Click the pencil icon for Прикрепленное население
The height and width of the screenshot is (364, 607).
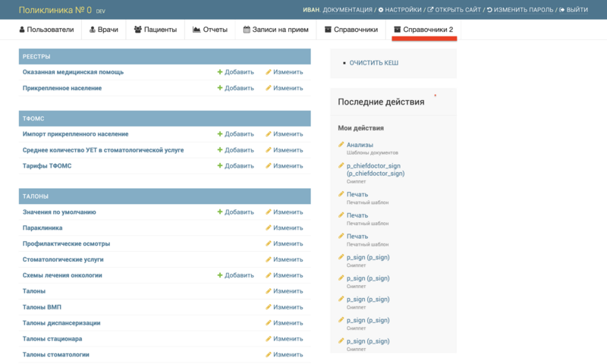[268, 88]
